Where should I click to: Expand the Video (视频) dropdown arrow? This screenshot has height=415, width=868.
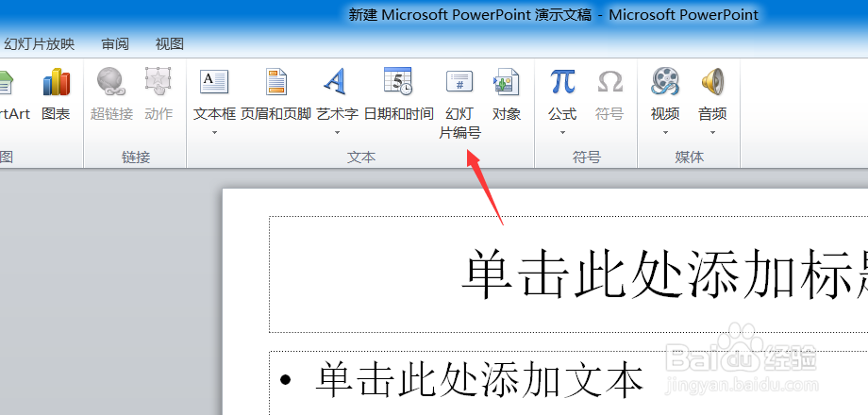tap(665, 132)
